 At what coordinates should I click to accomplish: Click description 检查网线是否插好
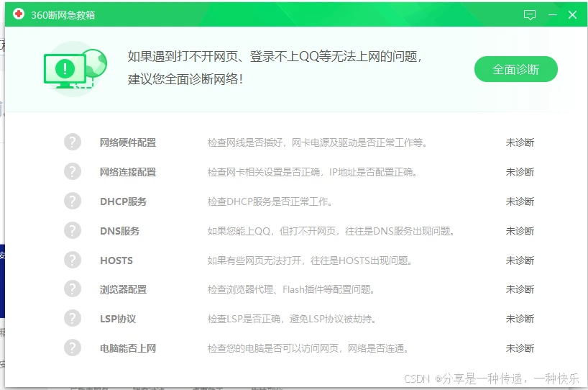pyautogui.click(x=317, y=142)
